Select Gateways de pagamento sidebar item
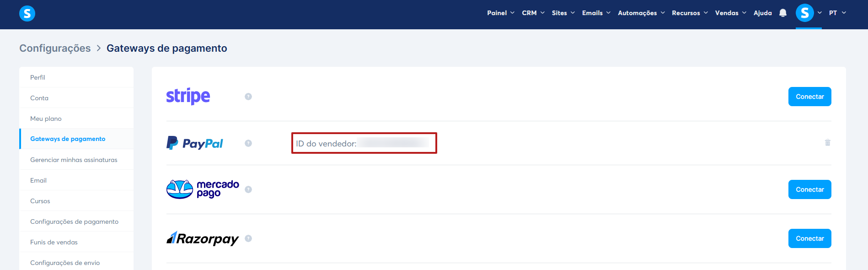The height and width of the screenshot is (270, 868). [76, 139]
